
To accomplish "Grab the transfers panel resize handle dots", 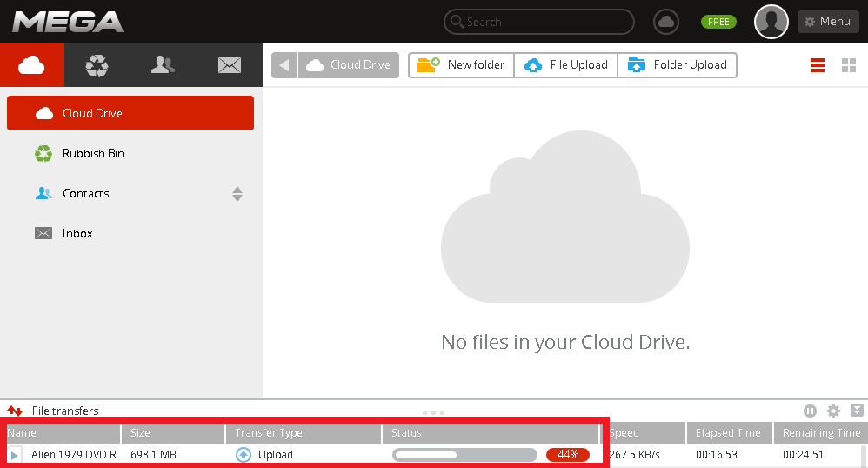I will 433,412.
